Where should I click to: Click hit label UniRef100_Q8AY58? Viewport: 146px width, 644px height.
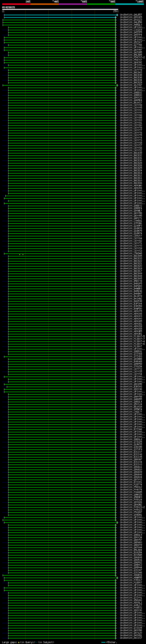pos(131,397)
